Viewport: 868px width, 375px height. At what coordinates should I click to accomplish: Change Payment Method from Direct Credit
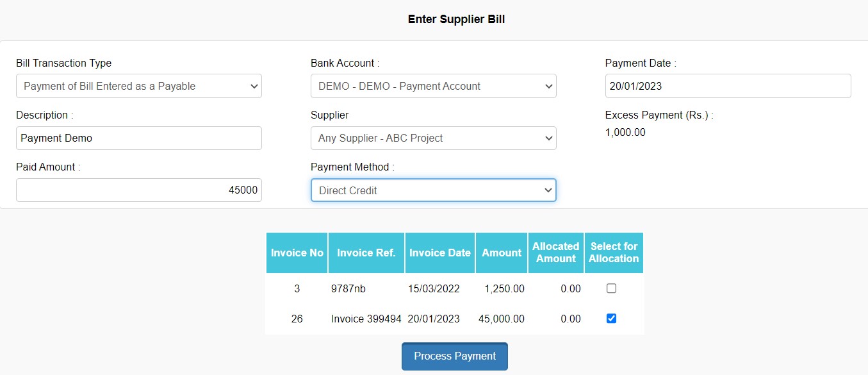[433, 190]
